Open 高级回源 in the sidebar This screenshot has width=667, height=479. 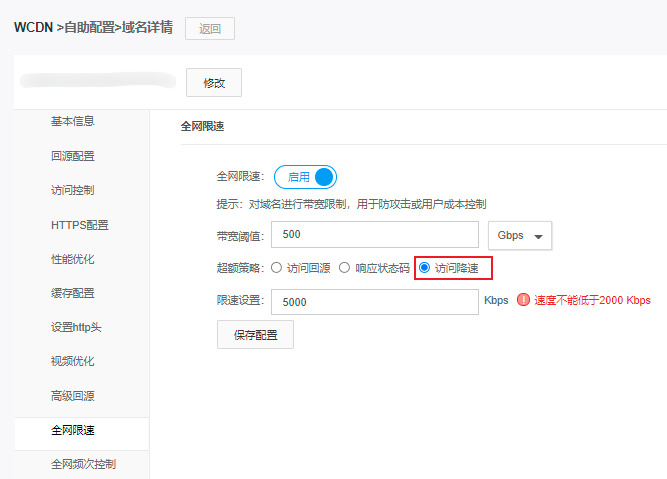pyautogui.click(x=73, y=396)
